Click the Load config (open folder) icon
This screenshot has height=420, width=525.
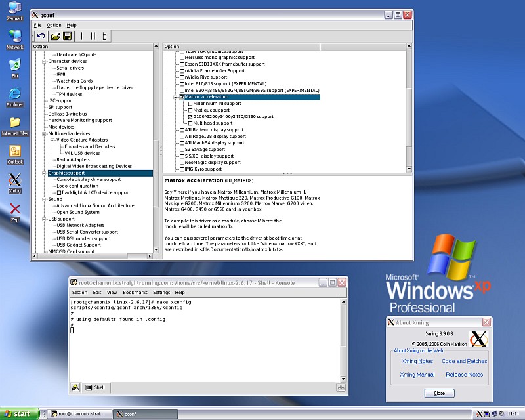coord(55,36)
